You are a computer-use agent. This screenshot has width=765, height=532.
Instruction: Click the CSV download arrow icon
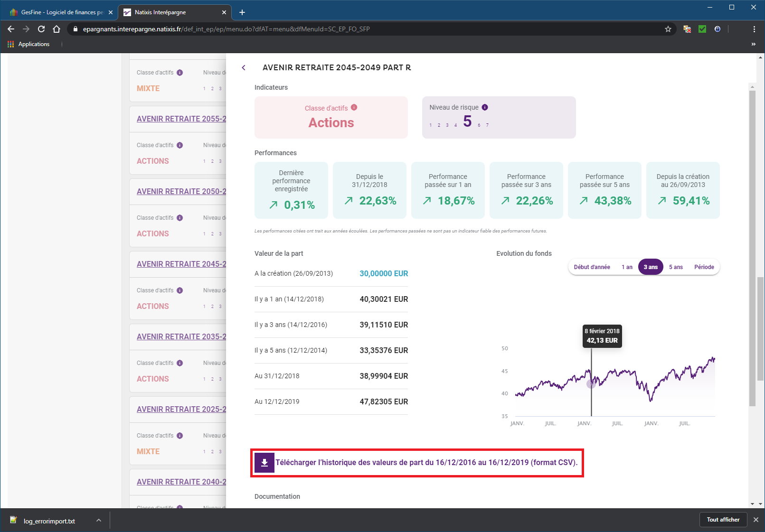[x=264, y=463]
